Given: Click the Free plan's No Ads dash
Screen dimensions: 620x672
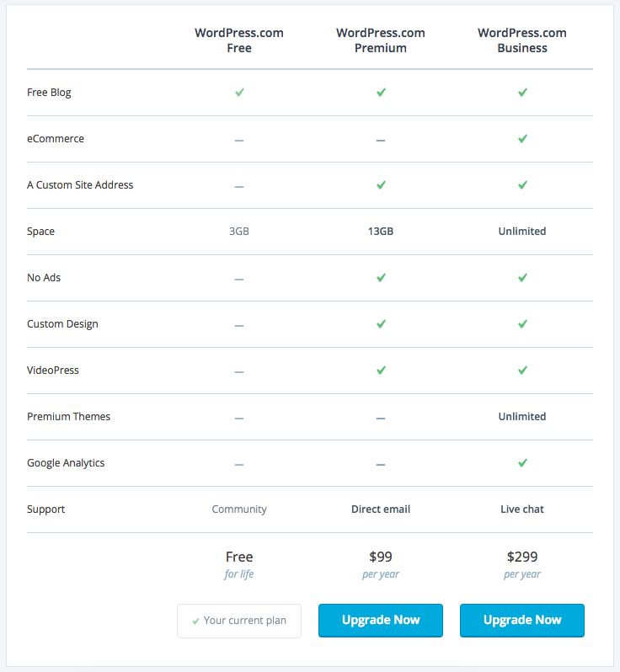Looking at the screenshot, I should pos(239,279).
